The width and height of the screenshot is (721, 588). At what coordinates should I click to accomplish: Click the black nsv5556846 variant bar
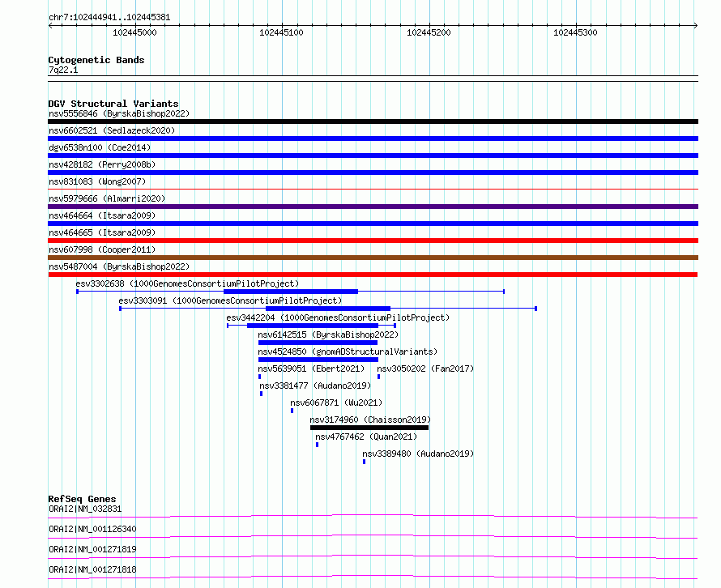tap(373, 121)
